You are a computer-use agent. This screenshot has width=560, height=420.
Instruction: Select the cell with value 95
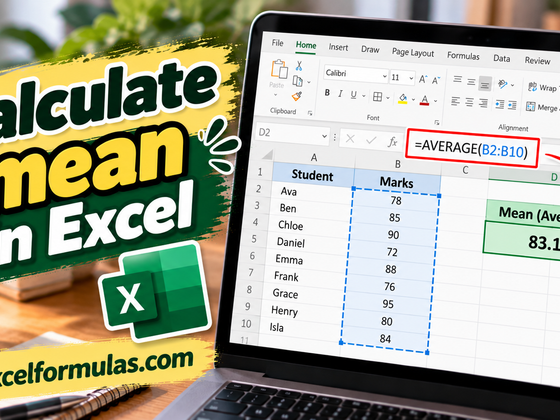(x=388, y=304)
